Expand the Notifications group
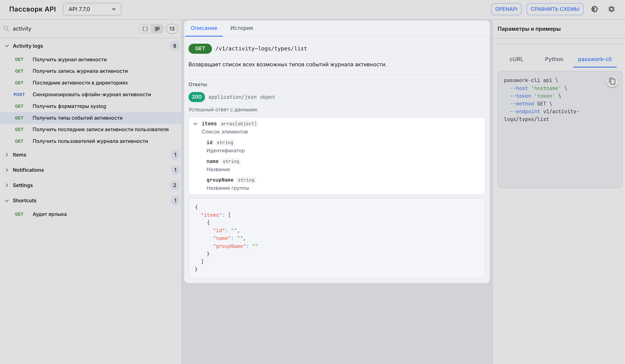 tap(7, 170)
